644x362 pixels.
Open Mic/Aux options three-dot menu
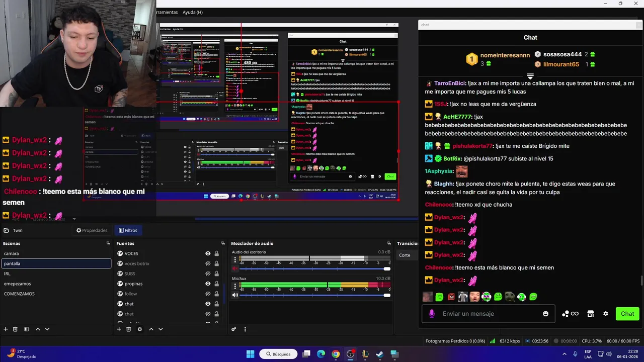[x=234, y=287]
